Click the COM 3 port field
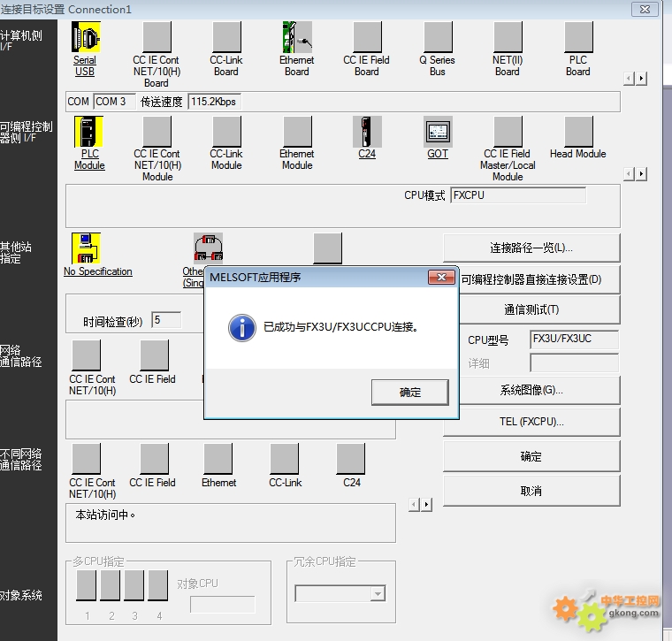This screenshot has height=641, width=672. pyautogui.click(x=114, y=102)
